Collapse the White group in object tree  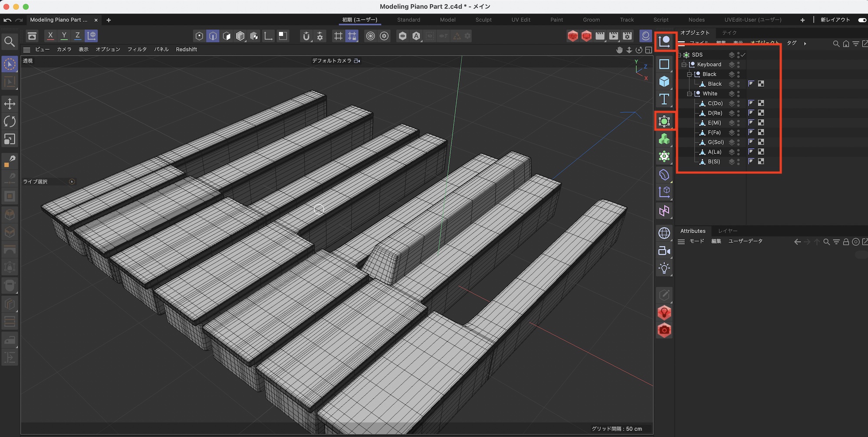pyautogui.click(x=689, y=94)
